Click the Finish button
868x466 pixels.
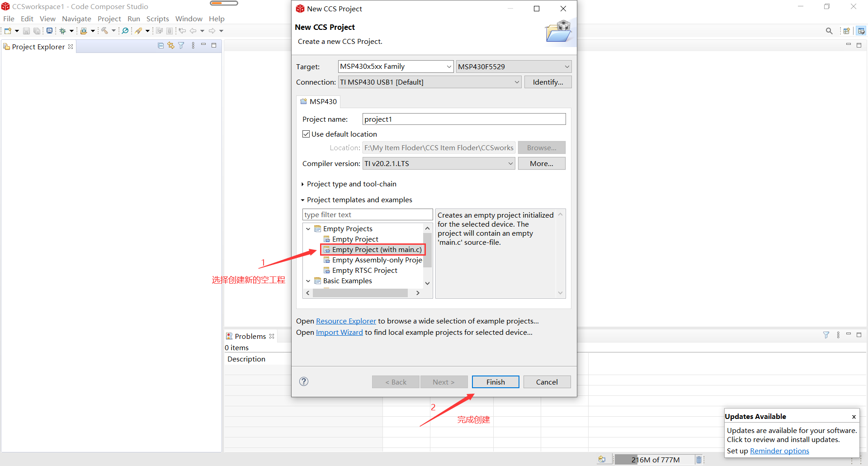[495, 382]
